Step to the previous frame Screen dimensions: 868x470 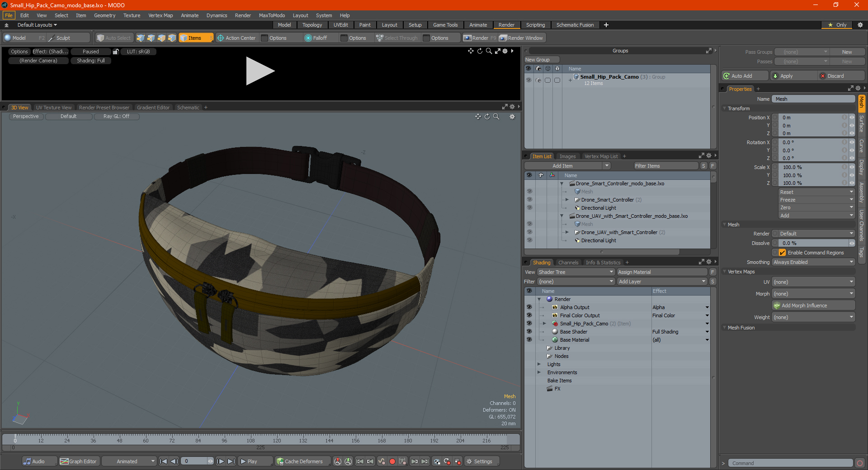[174, 461]
